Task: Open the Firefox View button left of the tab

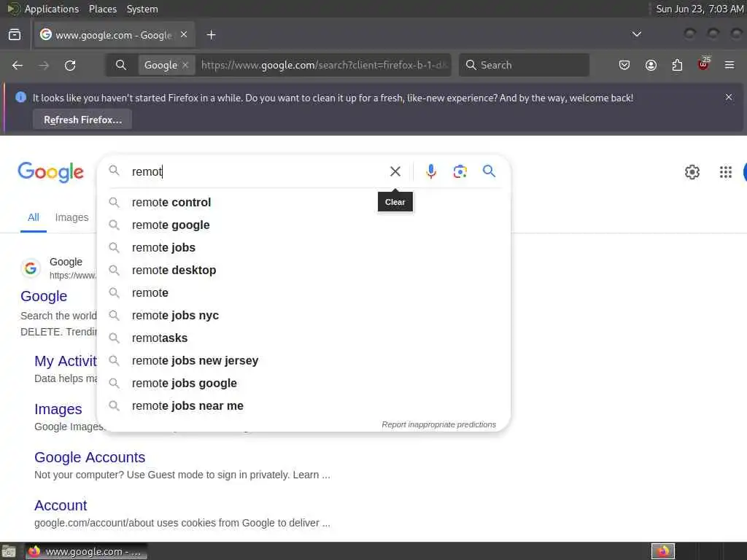Action: click(15, 35)
